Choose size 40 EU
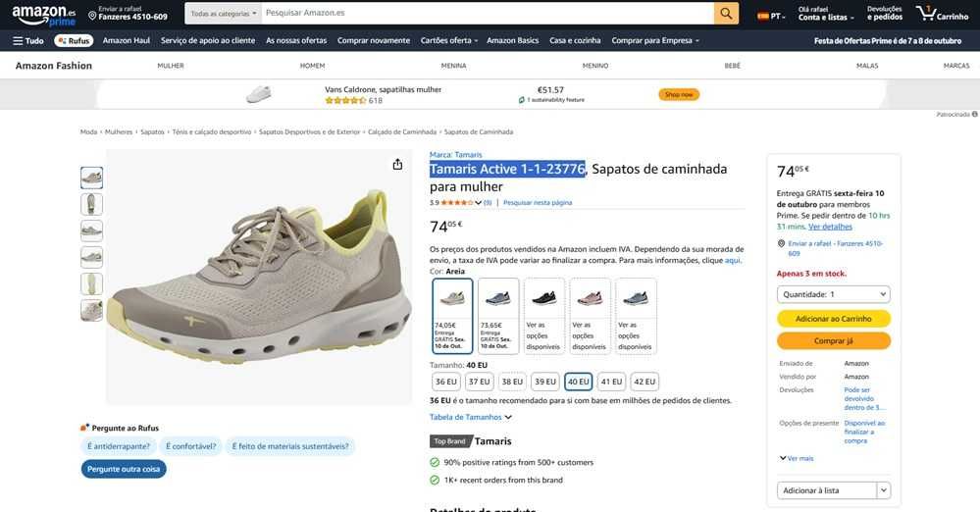 click(578, 382)
